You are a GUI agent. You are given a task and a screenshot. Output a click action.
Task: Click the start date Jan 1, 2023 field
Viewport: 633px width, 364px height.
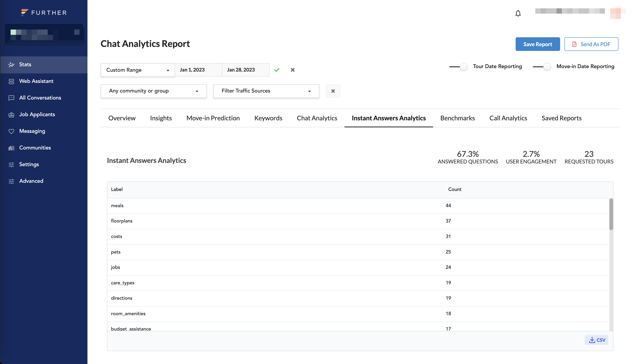click(x=198, y=70)
